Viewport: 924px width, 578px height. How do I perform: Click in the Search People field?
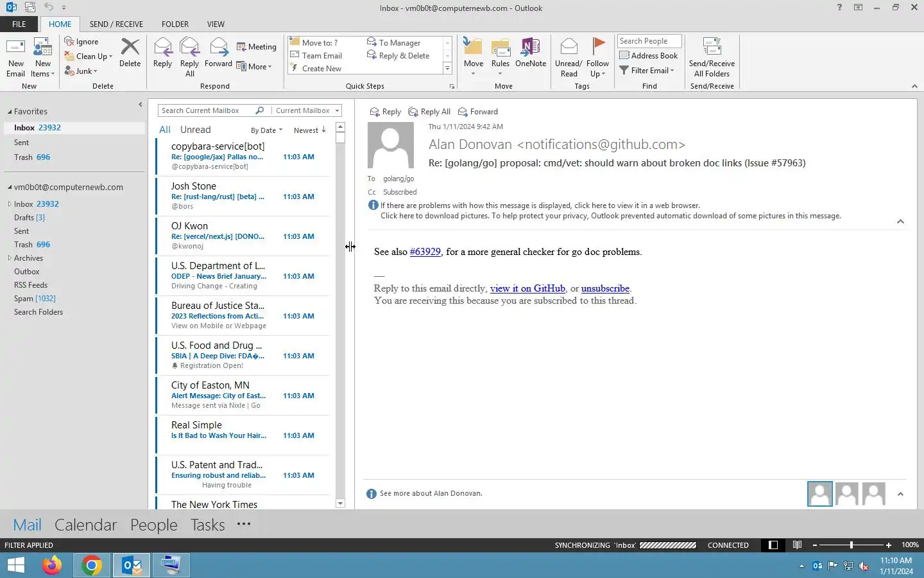tap(649, 41)
